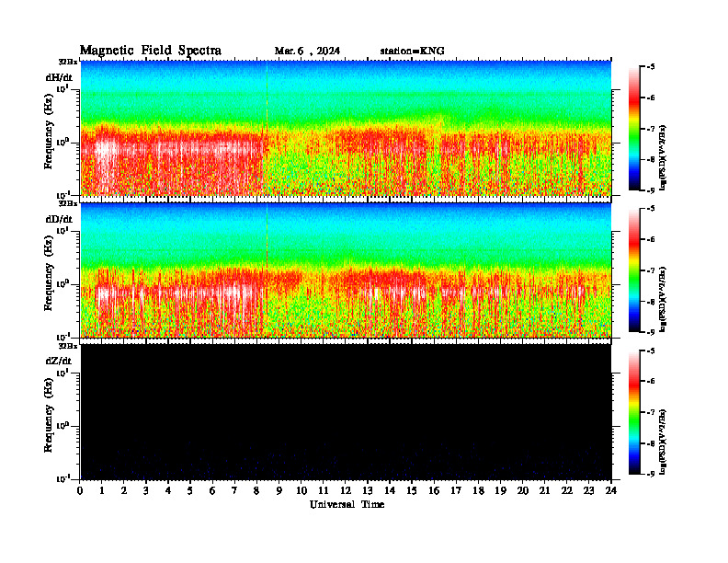Click hour tick label '20' on time axis

click(x=523, y=490)
